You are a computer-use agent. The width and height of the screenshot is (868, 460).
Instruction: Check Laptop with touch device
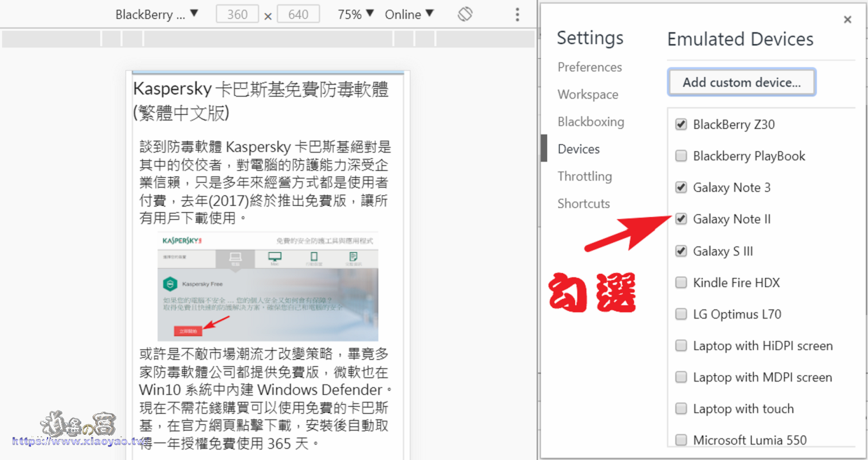(681, 409)
